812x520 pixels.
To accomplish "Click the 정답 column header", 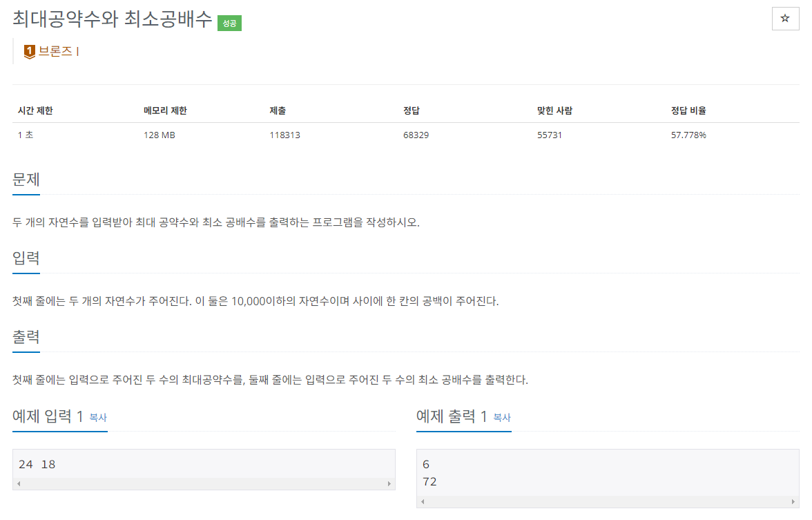I will 412,110.
